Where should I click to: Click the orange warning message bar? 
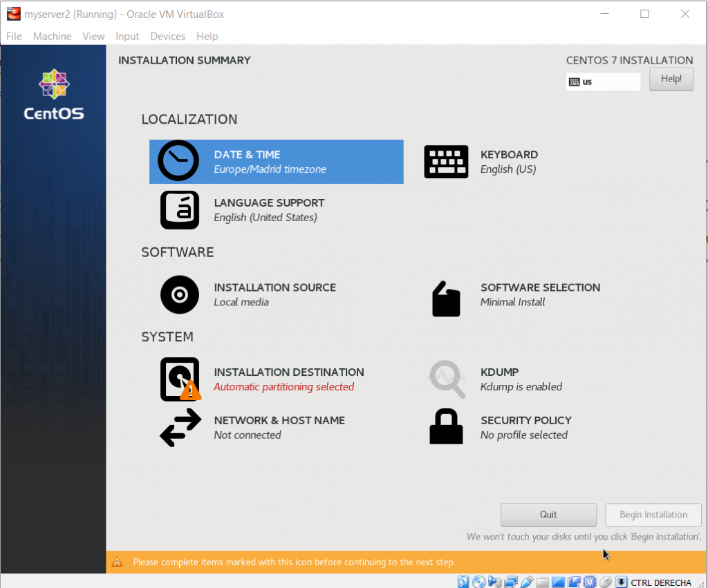click(407, 562)
